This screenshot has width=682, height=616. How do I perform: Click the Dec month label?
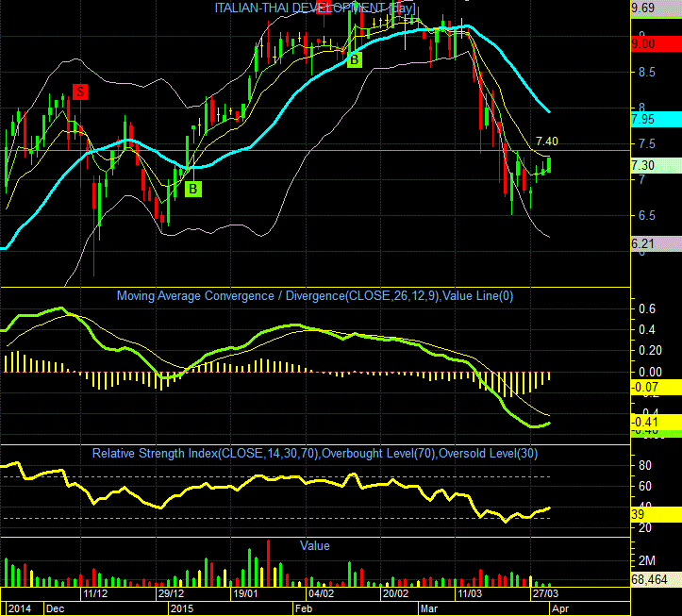click(x=56, y=608)
